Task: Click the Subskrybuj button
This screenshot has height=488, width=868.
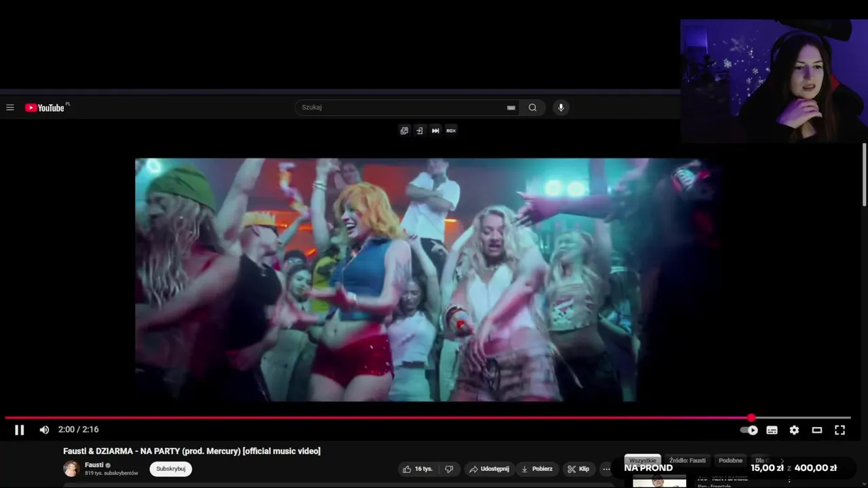Action: 171,469
